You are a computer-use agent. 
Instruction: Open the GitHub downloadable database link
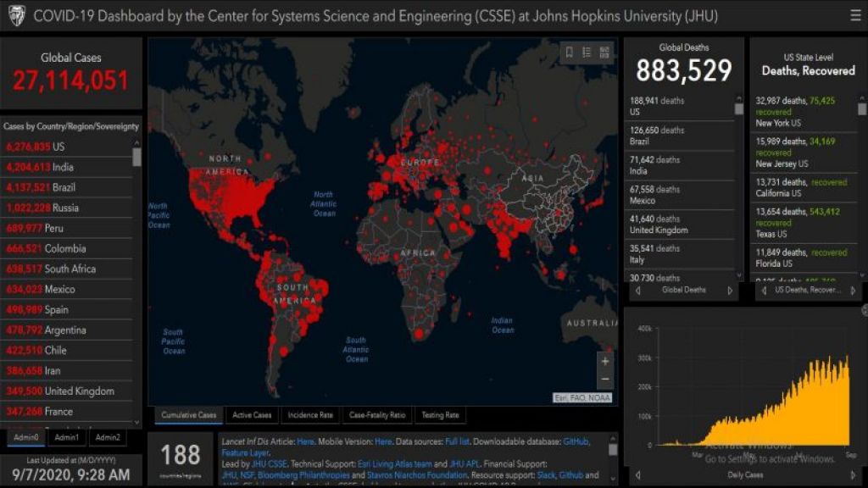point(576,442)
